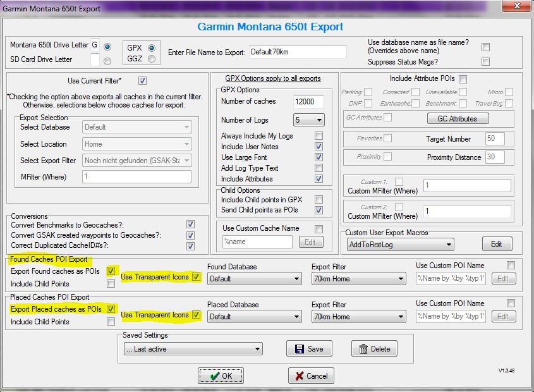The height and width of the screenshot is (392, 534).
Task: Toggle Export Placed caches as POIs
Action: pyautogui.click(x=111, y=309)
